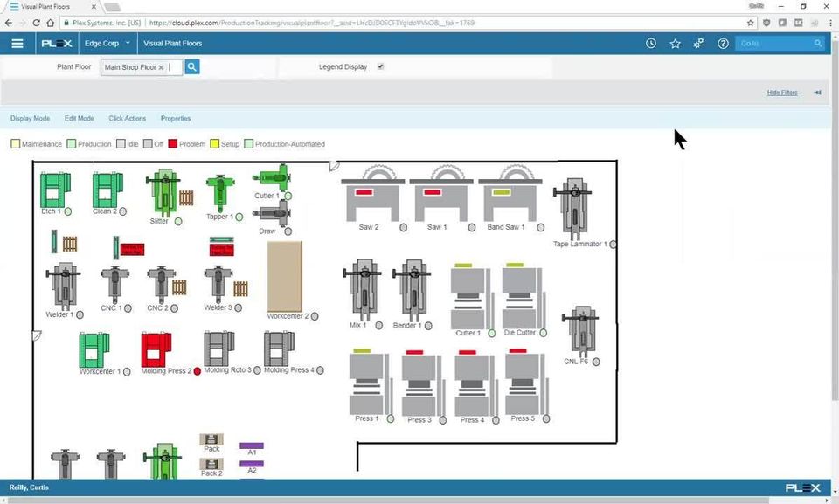
Task: Click the Etch 1 status indicator circle
Action: tap(68, 211)
